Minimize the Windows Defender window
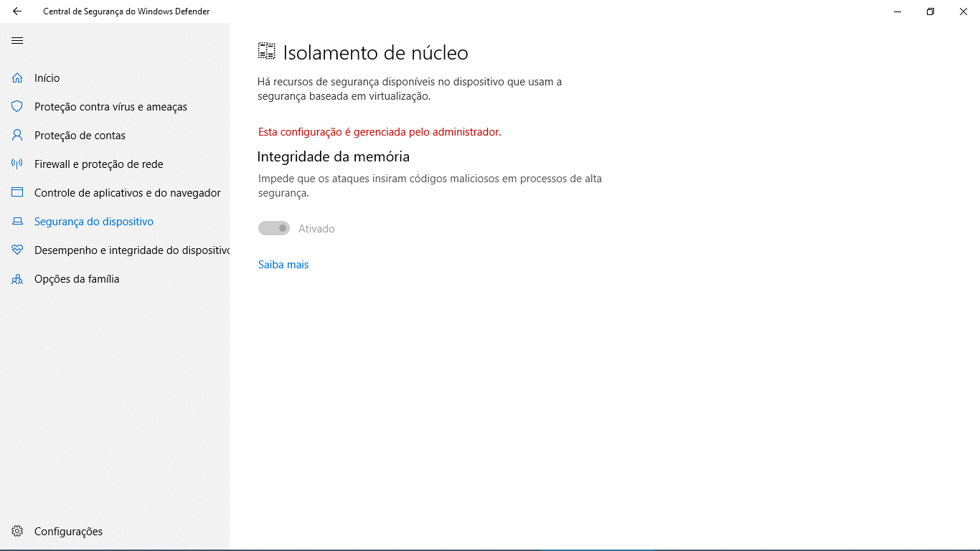Image resolution: width=980 pixels, height=551 pixels. [897, 11]
